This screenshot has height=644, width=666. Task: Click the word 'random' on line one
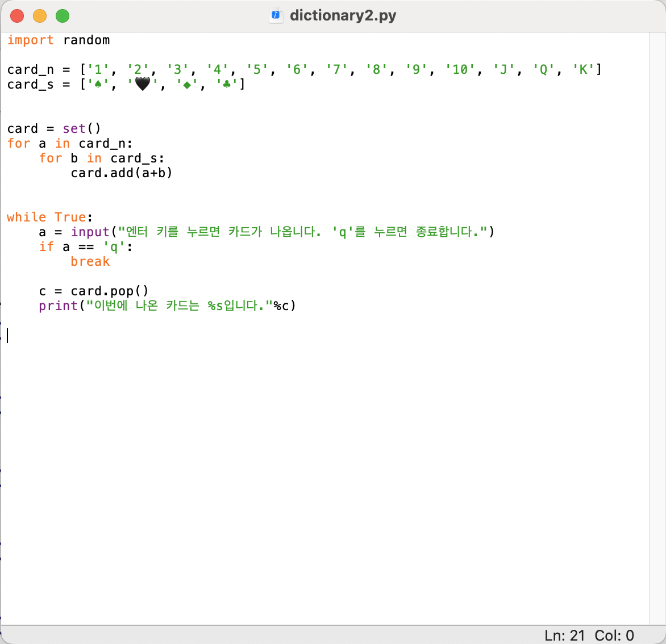86,40
